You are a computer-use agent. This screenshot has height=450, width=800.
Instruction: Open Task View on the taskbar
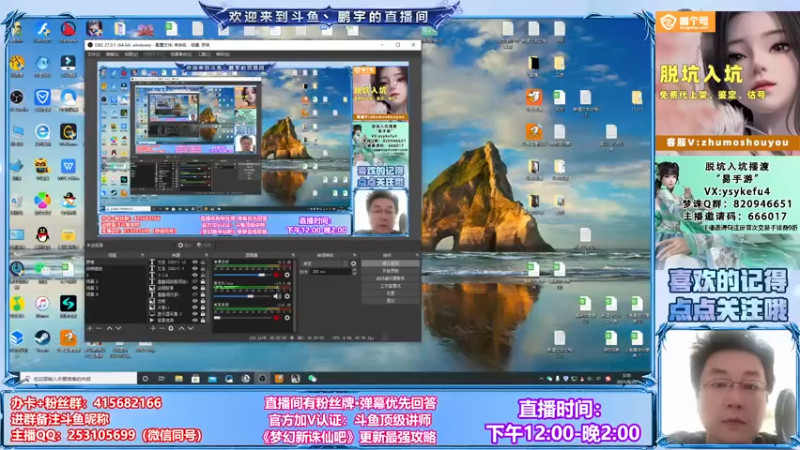point(161,379)
